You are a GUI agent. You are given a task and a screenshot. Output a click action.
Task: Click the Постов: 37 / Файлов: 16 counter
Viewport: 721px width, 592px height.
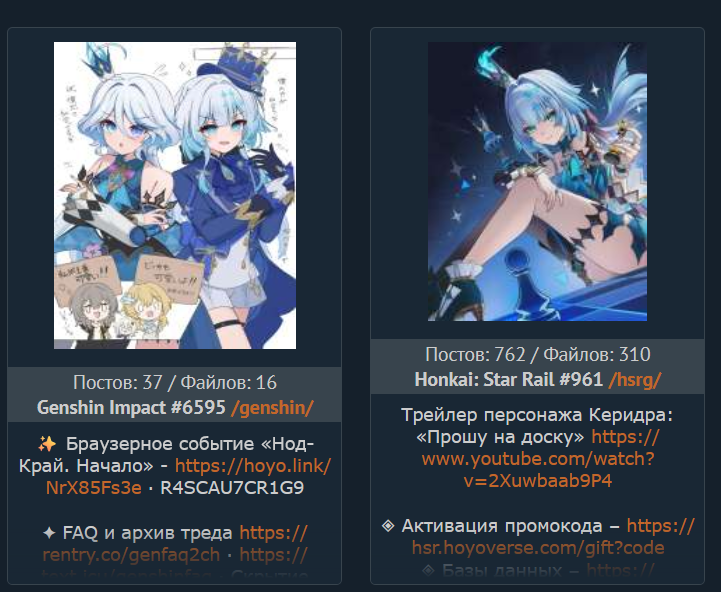pyautogui.click(x=175, y=382)
